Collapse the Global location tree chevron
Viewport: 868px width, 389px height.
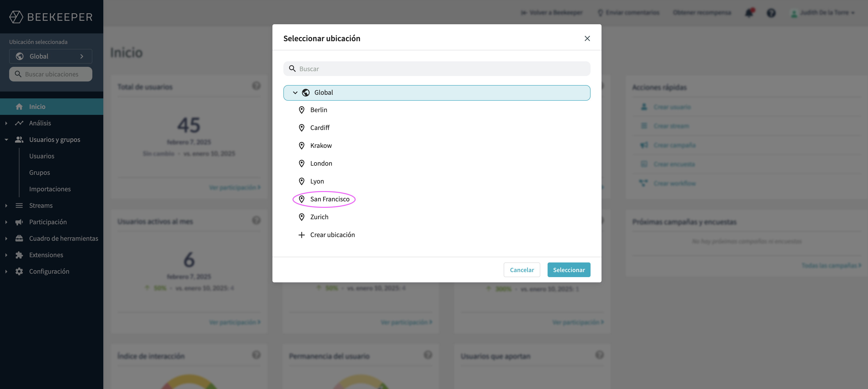pos(295,93)
